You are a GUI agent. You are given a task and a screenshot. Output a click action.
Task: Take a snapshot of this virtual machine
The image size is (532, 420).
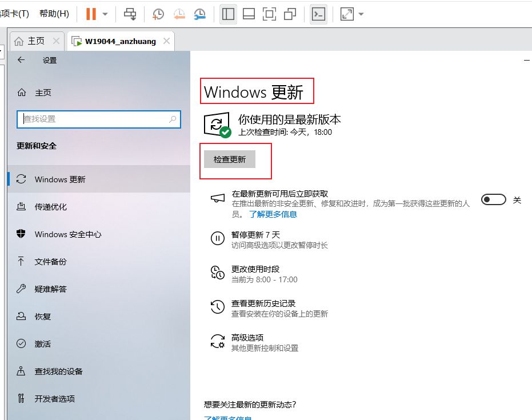point(158,14)
